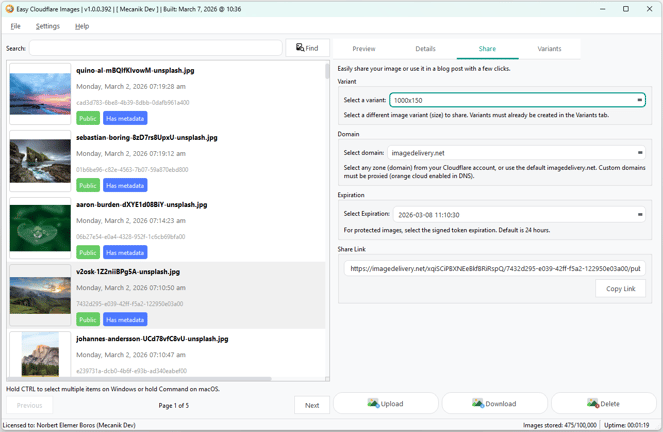Image resolution: width=663 pixels, height=432 pixels.
Task: Click filename johannes-andersson-UCd78vfC8vU-unsplash.jpg
Action: (152, 339)
